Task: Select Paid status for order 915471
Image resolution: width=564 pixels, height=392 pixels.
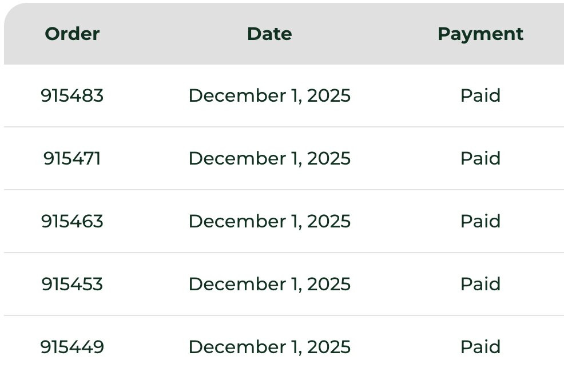Action: [480, 158]
